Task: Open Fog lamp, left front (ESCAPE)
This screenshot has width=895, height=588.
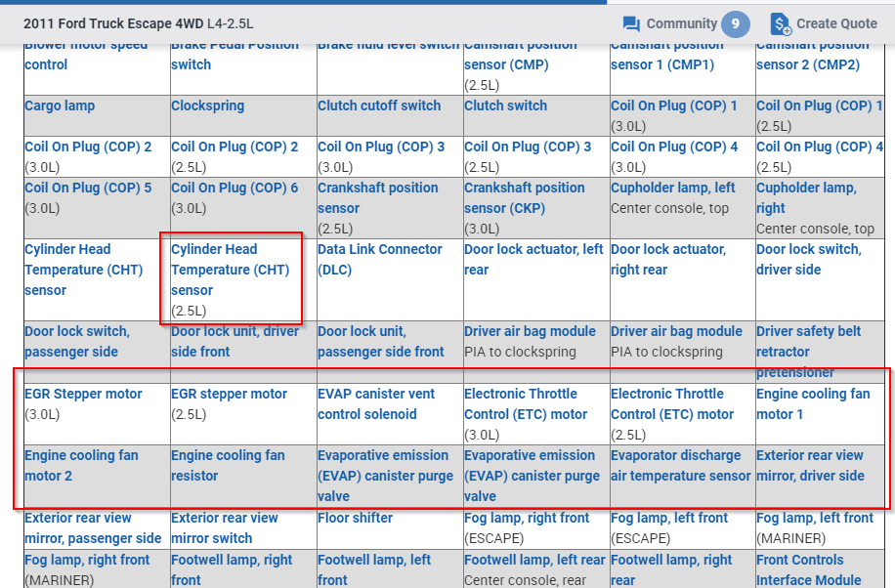Action: pos(669,518)
